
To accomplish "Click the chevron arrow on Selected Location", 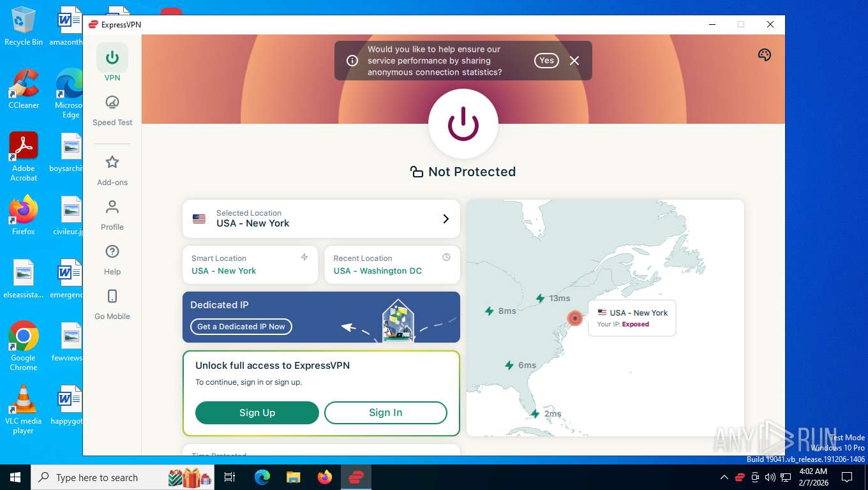I will pyautogui.click(x=446, y=219).
